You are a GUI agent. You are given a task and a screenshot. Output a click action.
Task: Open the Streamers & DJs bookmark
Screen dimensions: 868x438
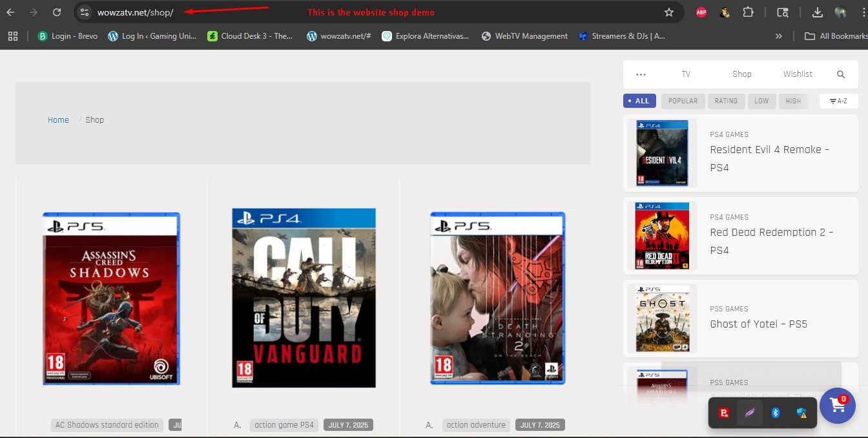tap(622, 36)
